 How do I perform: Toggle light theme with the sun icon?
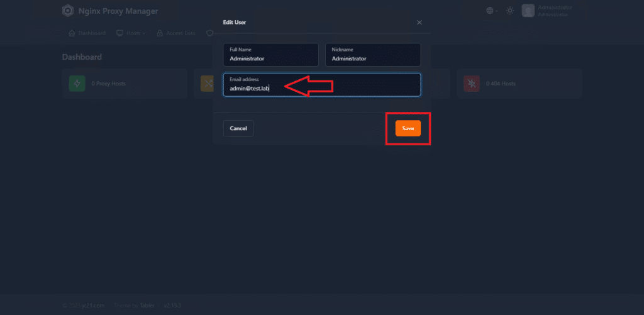(510, 11)
